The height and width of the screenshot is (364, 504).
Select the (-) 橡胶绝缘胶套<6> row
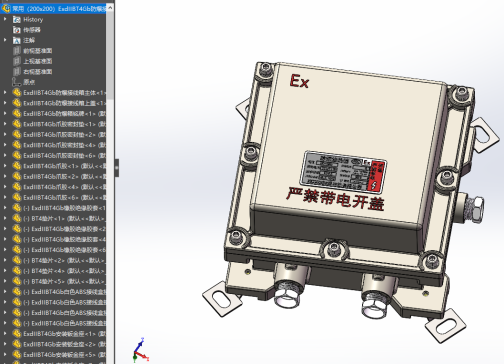pyautogui.click(x=64, y=250)
